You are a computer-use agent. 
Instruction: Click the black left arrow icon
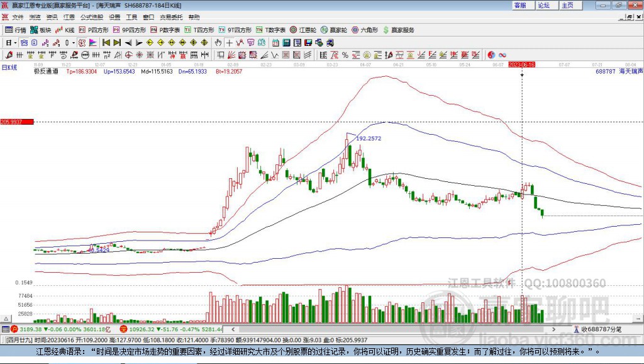pos(128,43)
